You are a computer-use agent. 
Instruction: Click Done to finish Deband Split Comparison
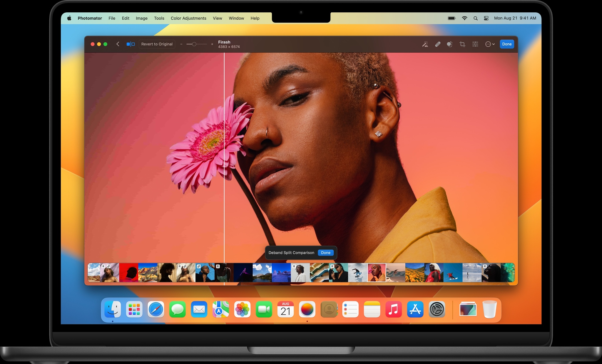click(325, 252)
